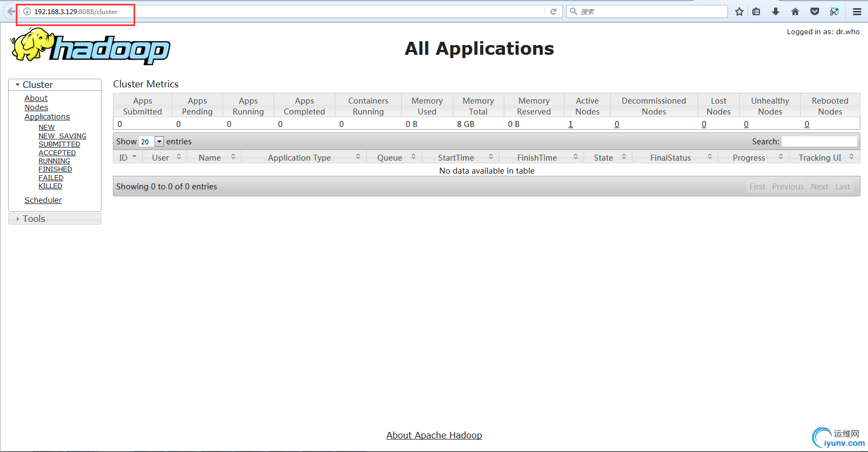
Task: Click the Lost Nodes count link
Action: coord(704,124)
